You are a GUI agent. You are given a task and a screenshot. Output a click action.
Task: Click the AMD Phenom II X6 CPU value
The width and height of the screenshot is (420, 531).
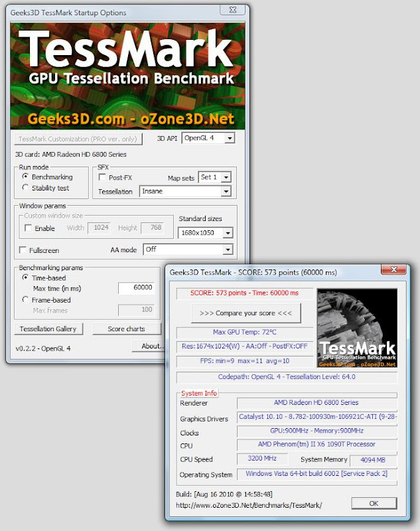(316, 444)
